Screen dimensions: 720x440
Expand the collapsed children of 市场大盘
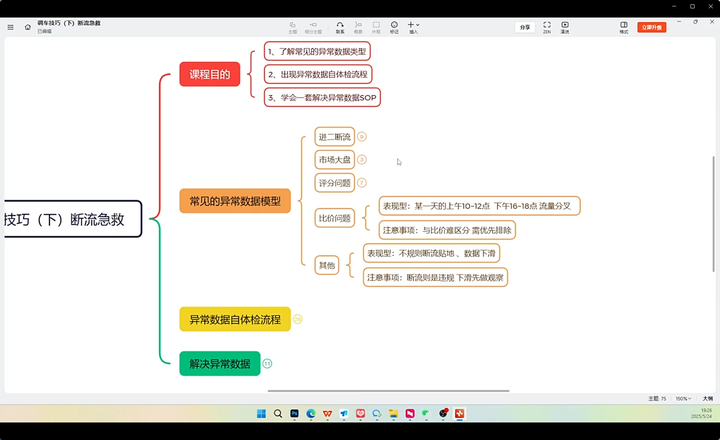click(x=362, y=160)
